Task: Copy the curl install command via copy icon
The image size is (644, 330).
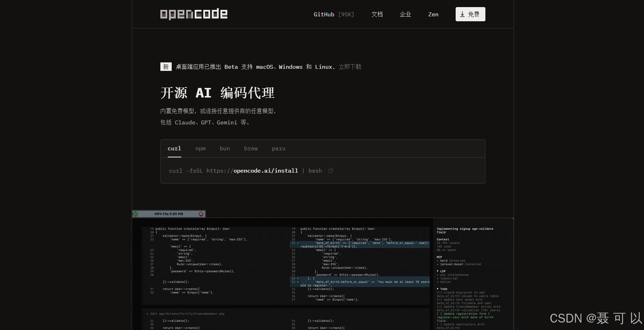Action: pyautogui.click(x=331, y=170)
